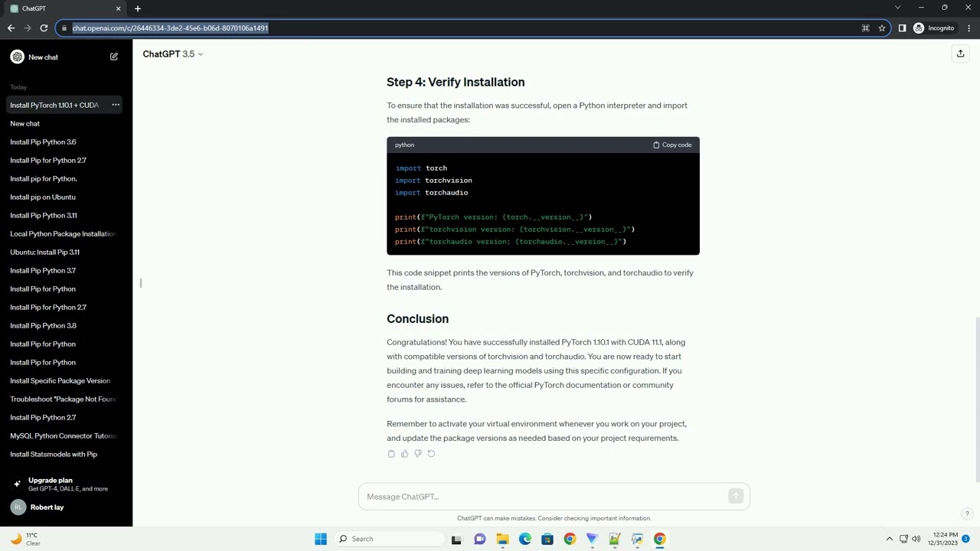Click the 'Conclusion' heading
This screenshot has height=551, width=980.
417,318
